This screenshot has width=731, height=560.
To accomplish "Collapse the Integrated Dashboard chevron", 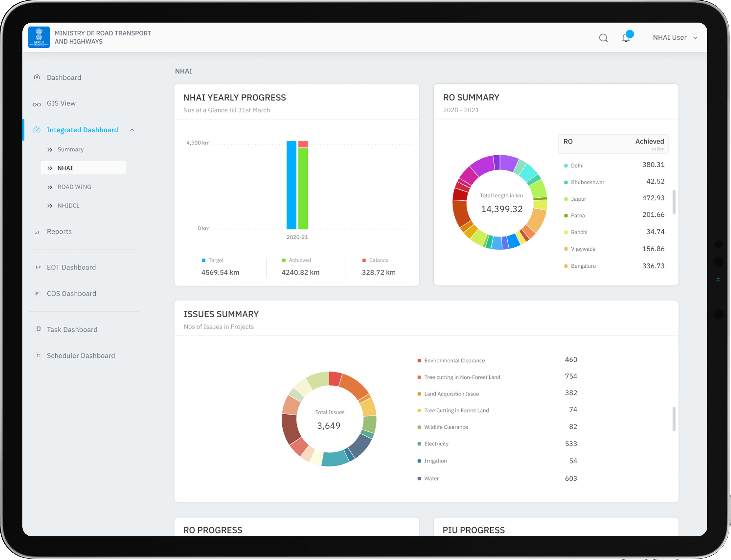I will (x=132, y=130).
